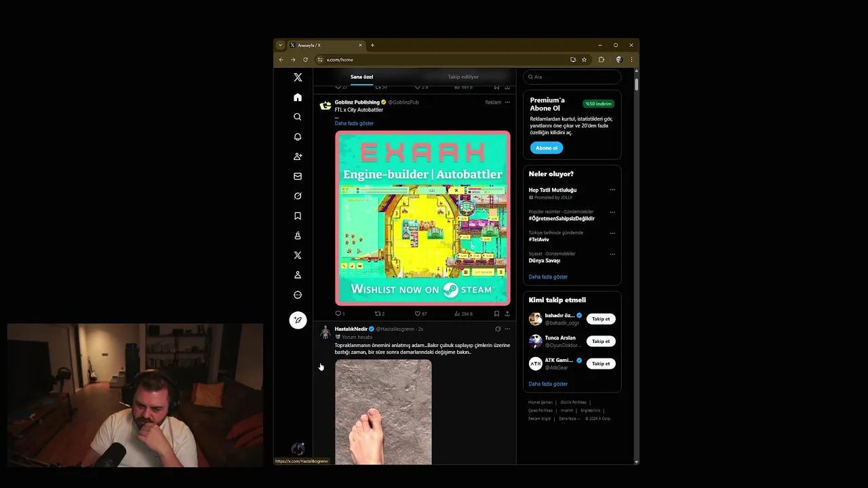Switch to Takip ediliyor tab
This screenshot has height=488, width=868.
463,77
